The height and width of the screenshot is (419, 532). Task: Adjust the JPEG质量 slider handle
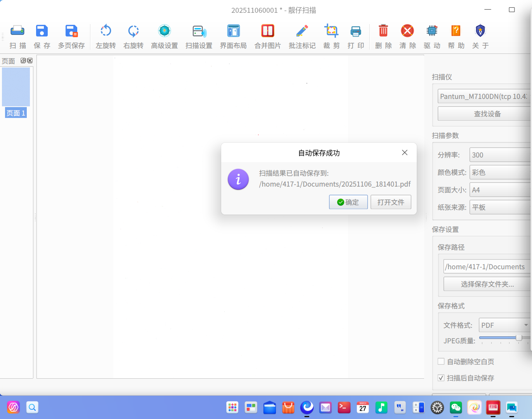pyautogui.click(x=519, y=338)
